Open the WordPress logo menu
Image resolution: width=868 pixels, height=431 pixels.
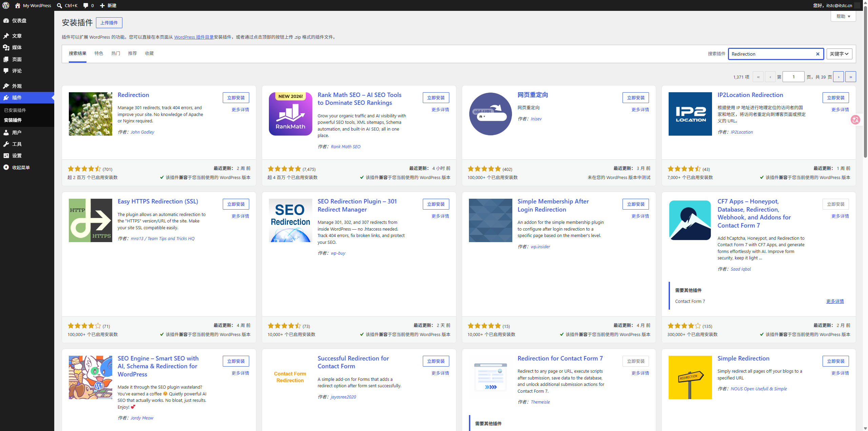pyautogui.click(x=6, y=5)
